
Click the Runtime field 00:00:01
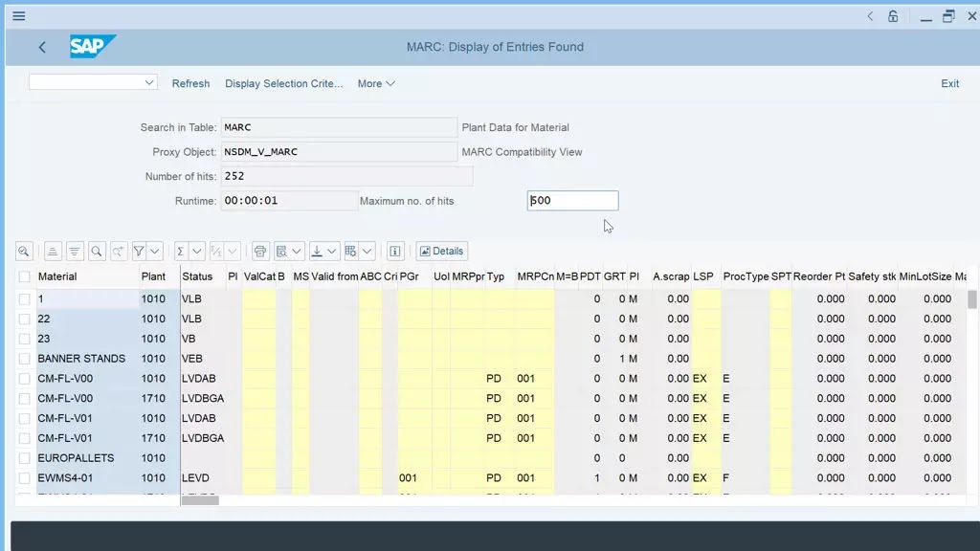289,201
